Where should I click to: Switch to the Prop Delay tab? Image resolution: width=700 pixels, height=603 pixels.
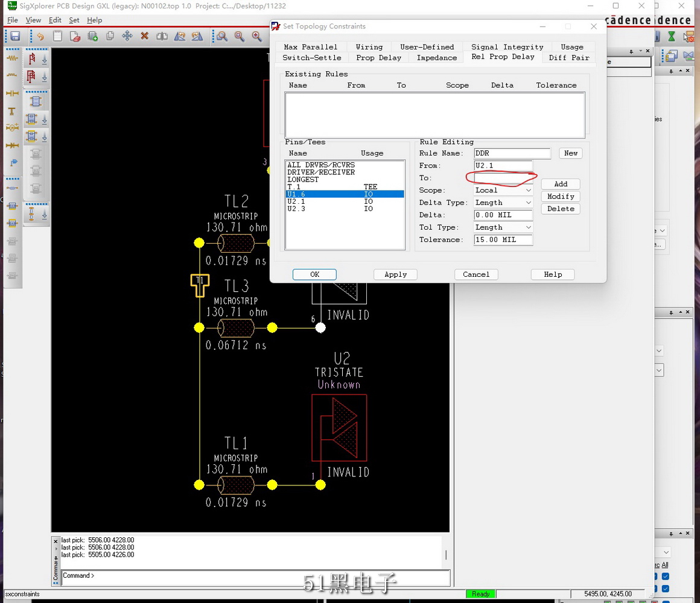click(378, 57)
